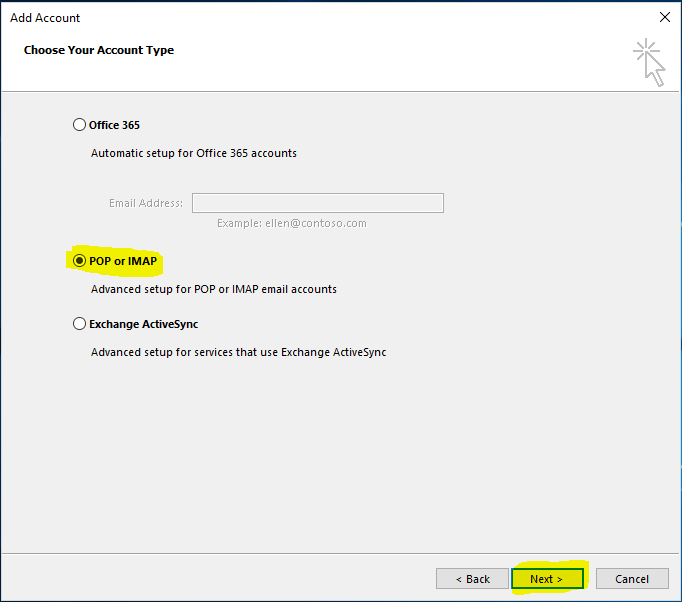The width and height of the screenshot is (682, 602).
Task: Click the Email Address input field
Action: [x=317, y=203]
